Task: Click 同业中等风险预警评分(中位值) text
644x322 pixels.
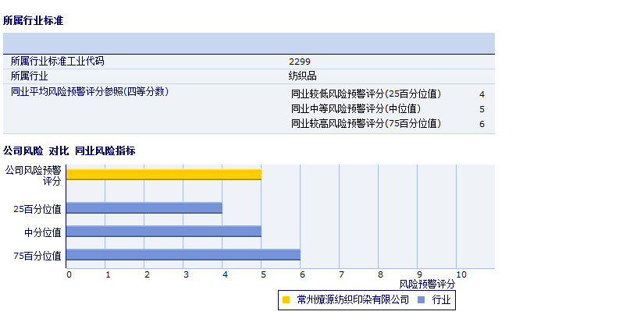Action: (x=355, y=108)
